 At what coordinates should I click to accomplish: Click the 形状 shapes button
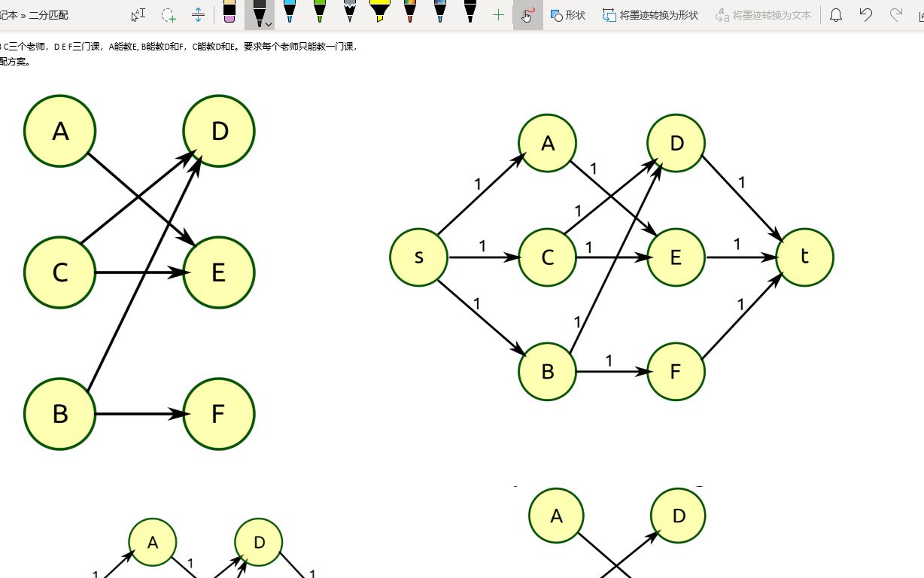pyautogui.click(x=568, y=15)
